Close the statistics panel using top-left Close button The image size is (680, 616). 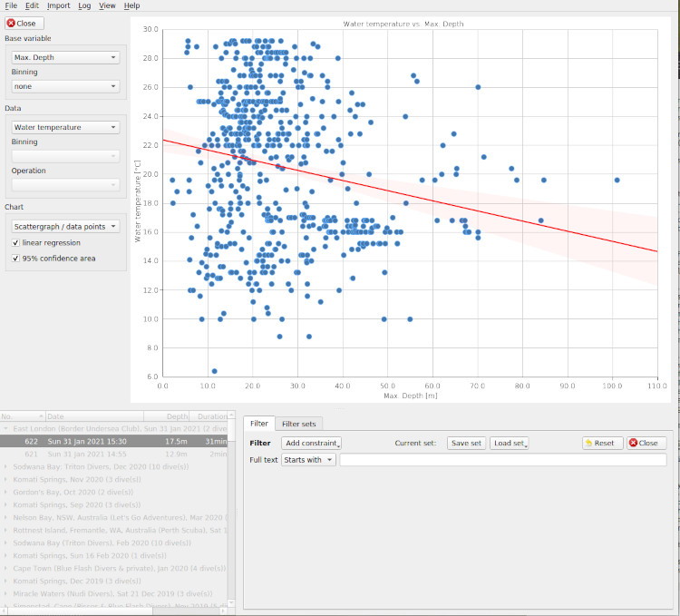pyautogui.click(x=24, y=23)
